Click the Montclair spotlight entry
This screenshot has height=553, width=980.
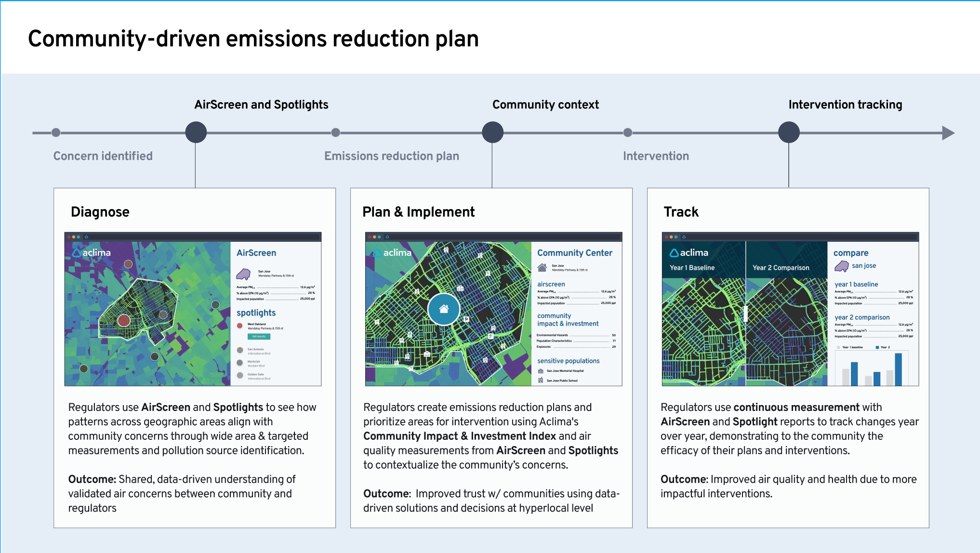pyautogui.click(x=253, y=363)
